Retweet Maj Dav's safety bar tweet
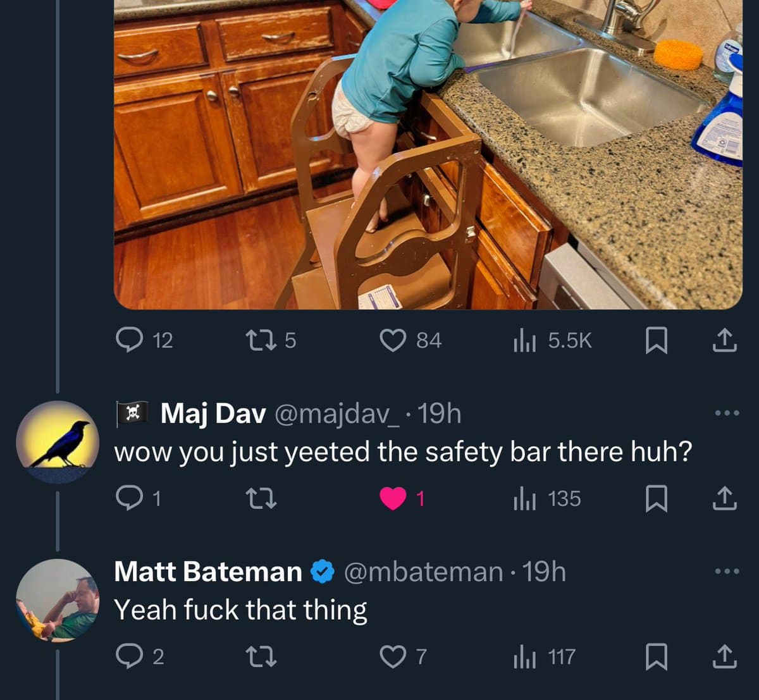The width and height of the screenshot is (759, 700). 261,499
